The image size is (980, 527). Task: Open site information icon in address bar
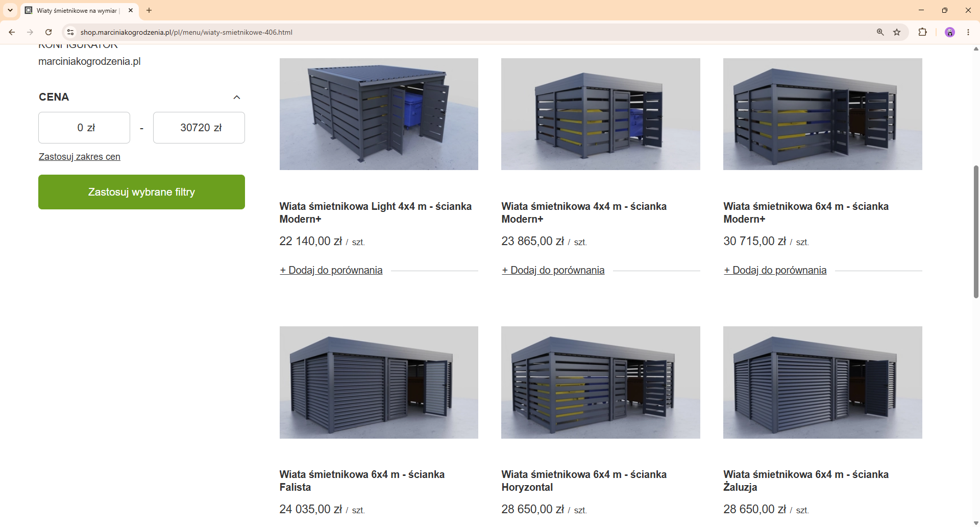[x=70, y=32]
